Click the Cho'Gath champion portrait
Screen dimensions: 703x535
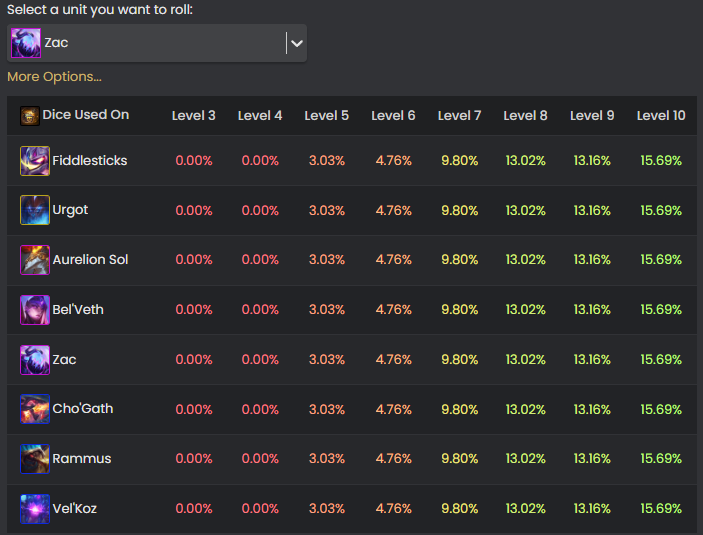coord(35,409)
